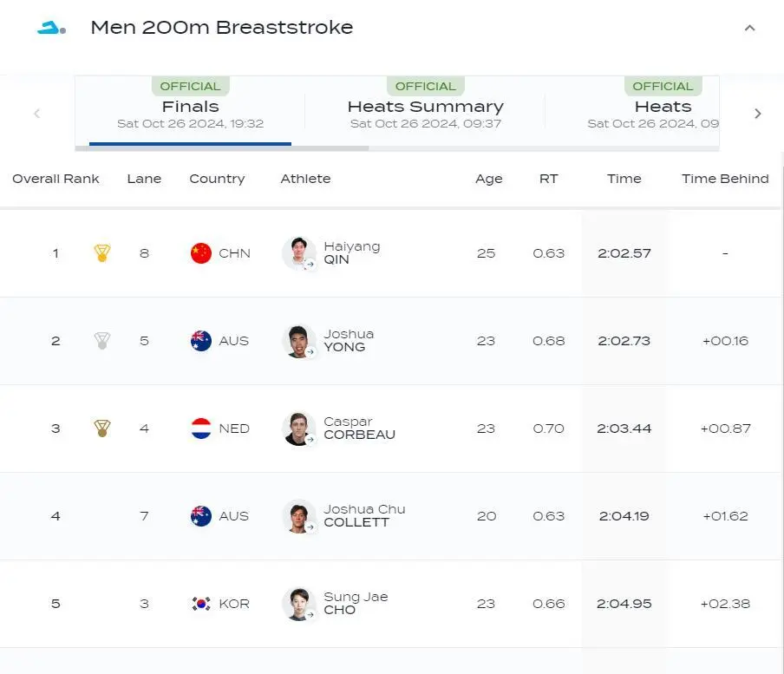Open Haiyang Qin's athlete photo
Screen dimensions: 784x674
[299, 253]
